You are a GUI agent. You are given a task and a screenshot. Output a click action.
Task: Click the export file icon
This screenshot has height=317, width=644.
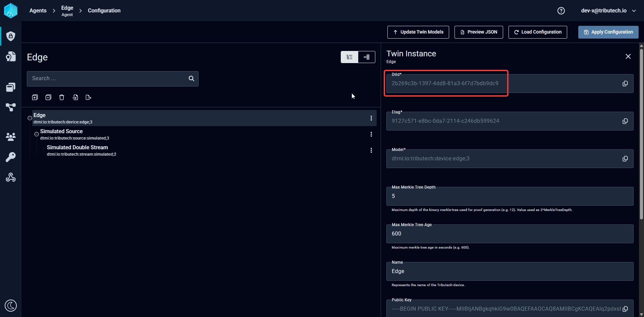point(89,97)
